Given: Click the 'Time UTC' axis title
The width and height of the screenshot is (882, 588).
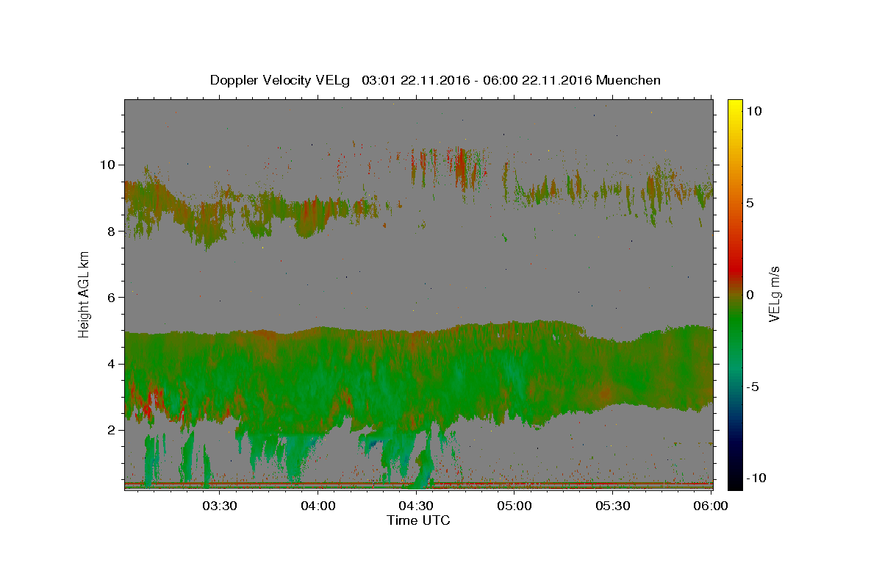Looking at the screenshot, I should 418,520.
